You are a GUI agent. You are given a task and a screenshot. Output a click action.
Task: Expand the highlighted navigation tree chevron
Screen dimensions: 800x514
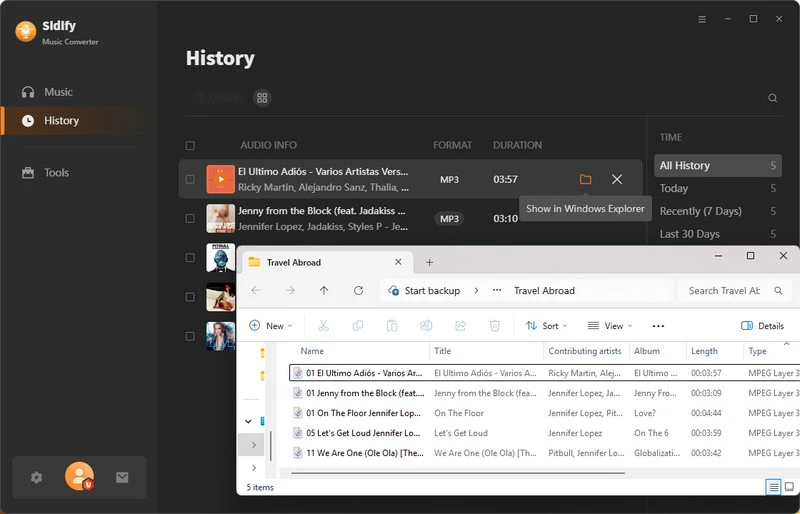(x=254, y=445)
